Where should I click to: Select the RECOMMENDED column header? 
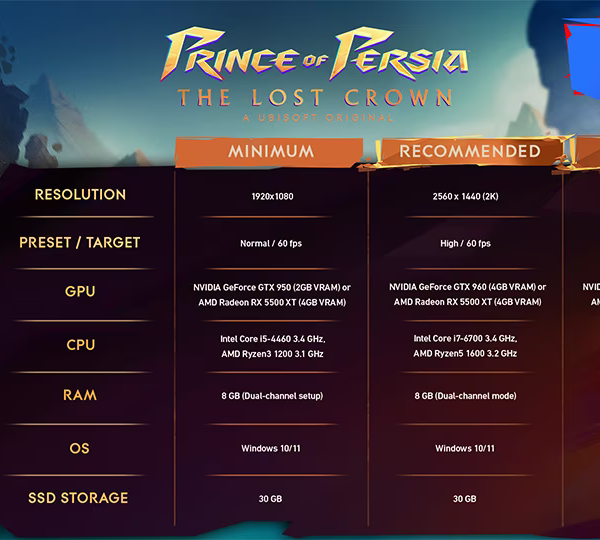pos(470,151)
